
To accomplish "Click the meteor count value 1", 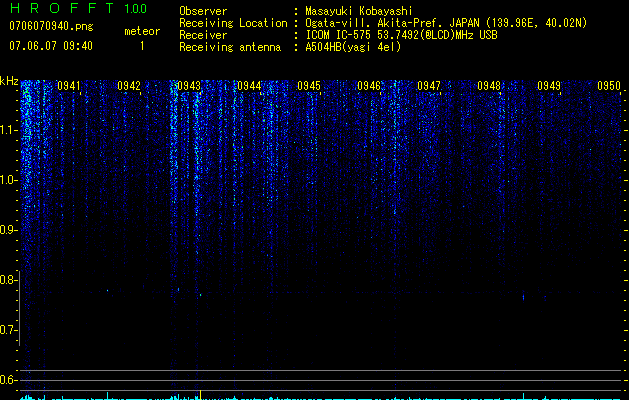I will (142, 46).
